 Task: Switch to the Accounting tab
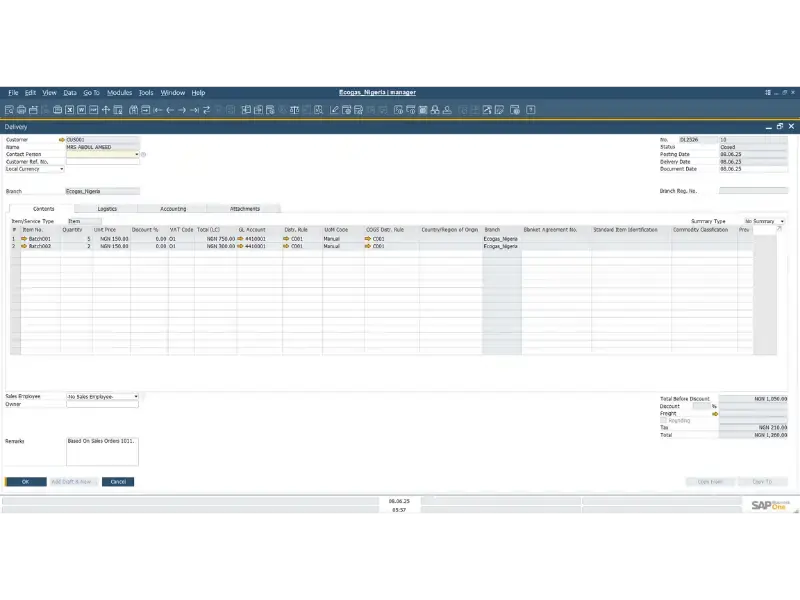click(x=173, y=209)
